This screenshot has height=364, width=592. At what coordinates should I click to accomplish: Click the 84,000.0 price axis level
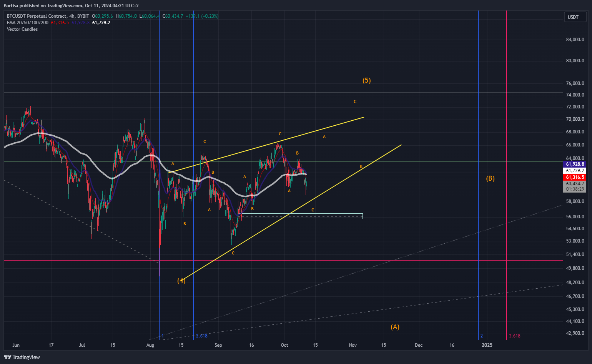coord(575,40)
